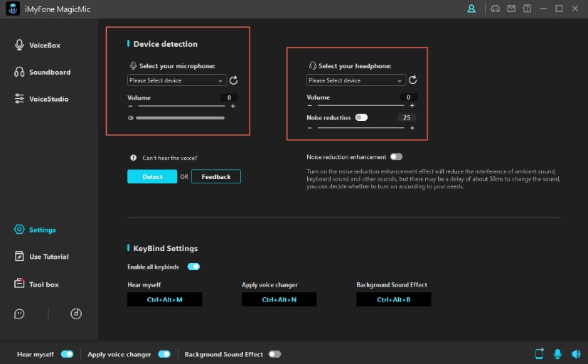This screenshot has height=364, width=588.
Task: Click the Feedback button
Action: coord(216,176)
